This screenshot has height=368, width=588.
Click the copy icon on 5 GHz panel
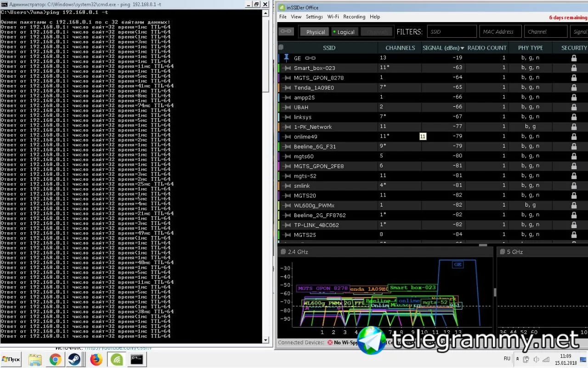(502, 252)
